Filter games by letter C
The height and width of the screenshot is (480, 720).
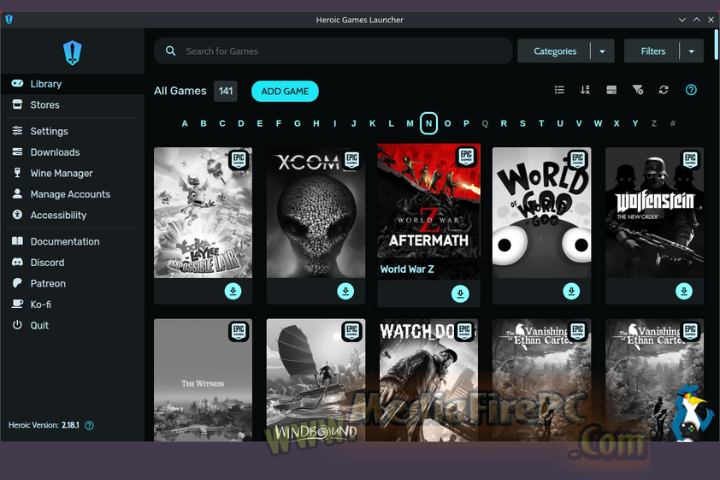222,124
